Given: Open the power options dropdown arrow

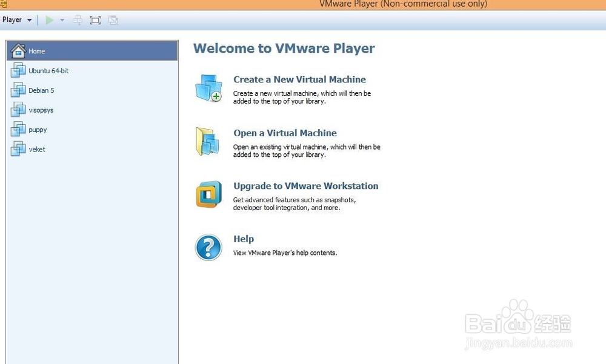Looking at the screenshot, I should tap(62, 20).
